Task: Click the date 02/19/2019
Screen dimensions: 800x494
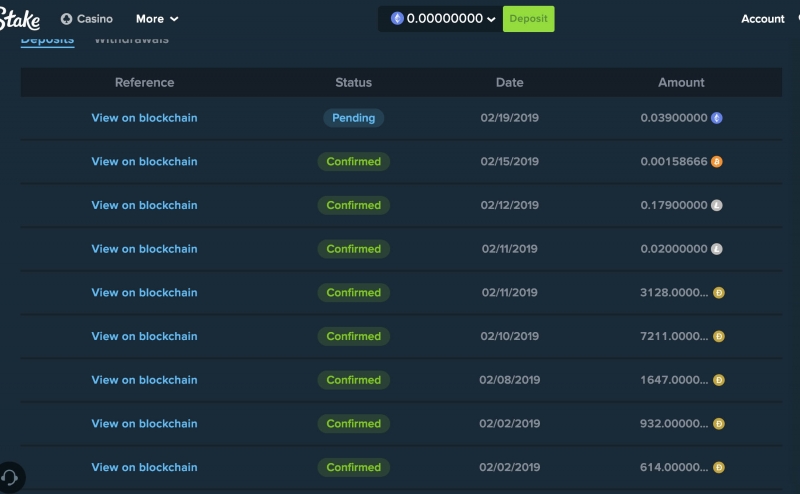Action: [x=510, y=118]
